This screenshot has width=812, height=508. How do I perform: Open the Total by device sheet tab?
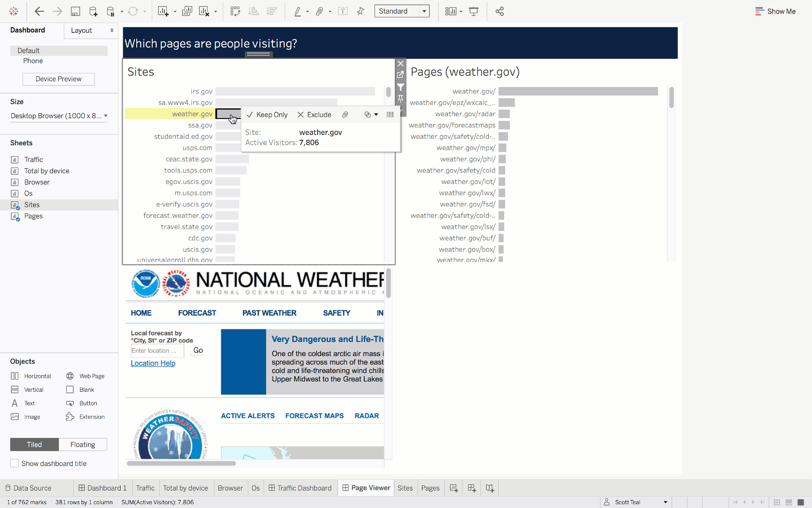pyautogui.click(x=186, y=488)
